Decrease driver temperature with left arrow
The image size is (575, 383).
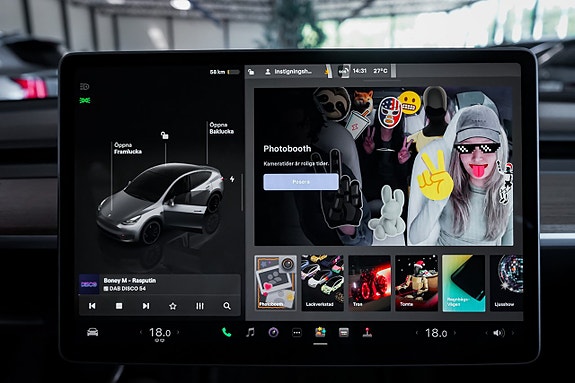141,333
